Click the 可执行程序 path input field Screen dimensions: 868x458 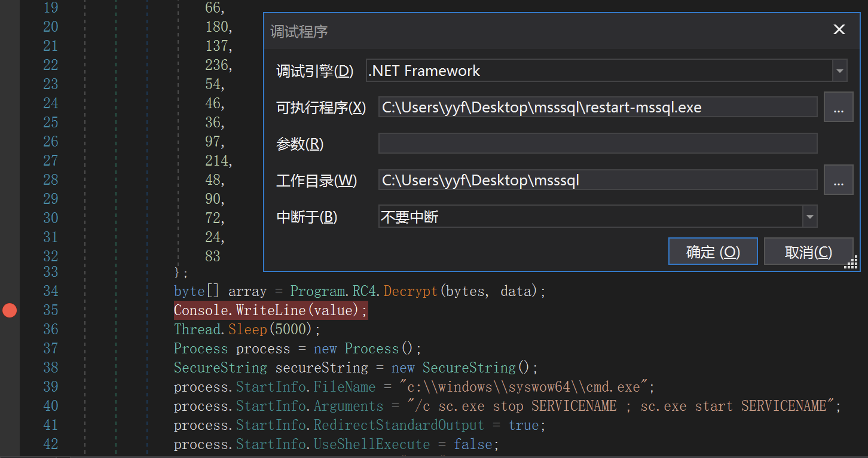[597, 108]
